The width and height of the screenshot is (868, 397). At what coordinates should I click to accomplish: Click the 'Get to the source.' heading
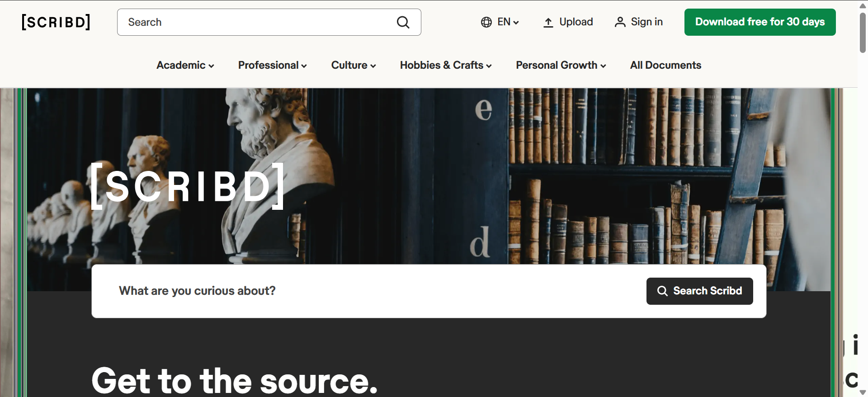[x=234, y=381]
